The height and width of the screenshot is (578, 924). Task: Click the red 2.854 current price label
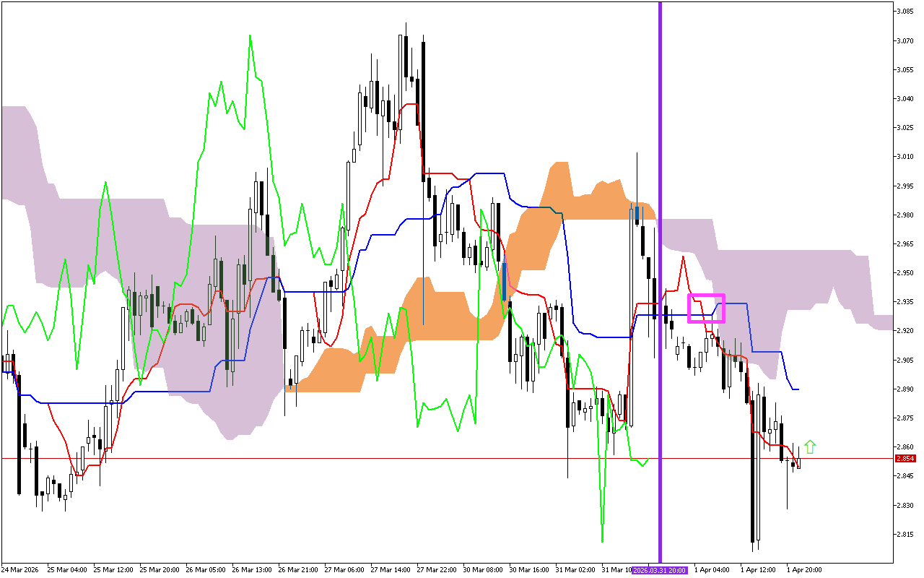pos(905,458)
